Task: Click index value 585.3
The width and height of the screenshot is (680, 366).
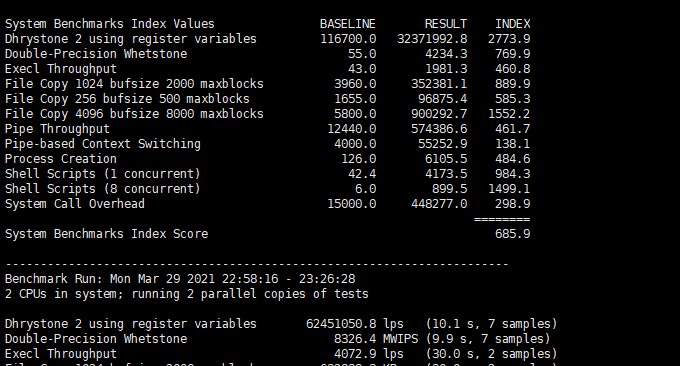Action: [x=513, y=99]
